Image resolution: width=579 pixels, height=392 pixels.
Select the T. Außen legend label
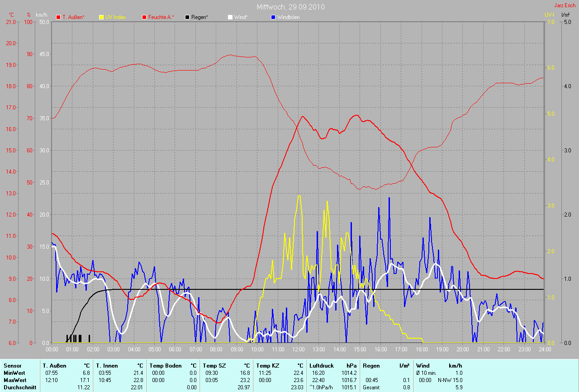tap(73, 17)
